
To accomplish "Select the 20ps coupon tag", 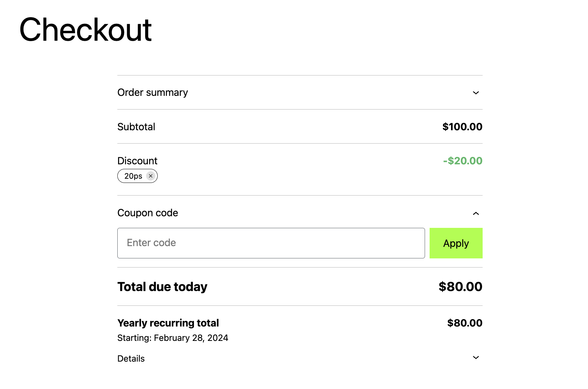I will click(133, 176).
